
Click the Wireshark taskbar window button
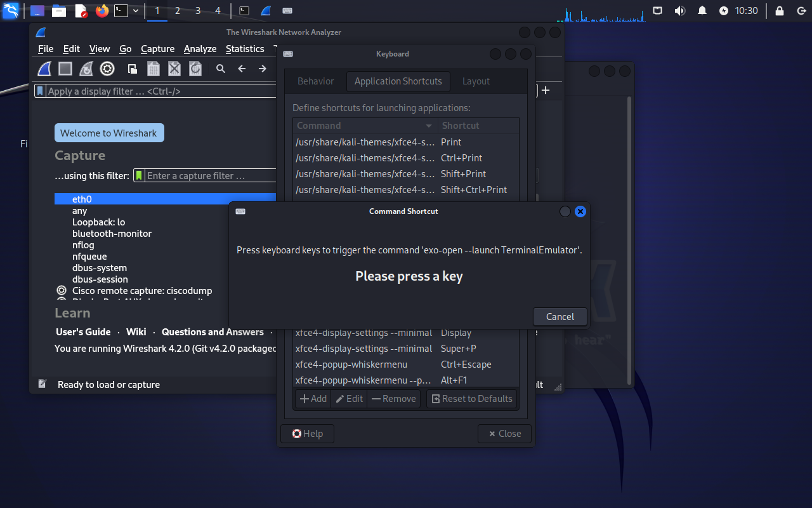[266, 11]
